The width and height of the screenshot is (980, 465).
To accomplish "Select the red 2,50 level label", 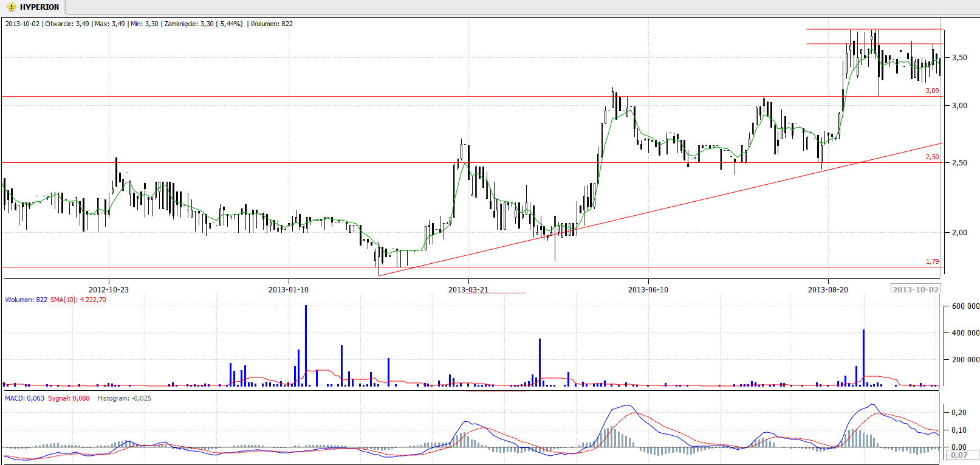I will pyautogui.click(x=932, y=157).
